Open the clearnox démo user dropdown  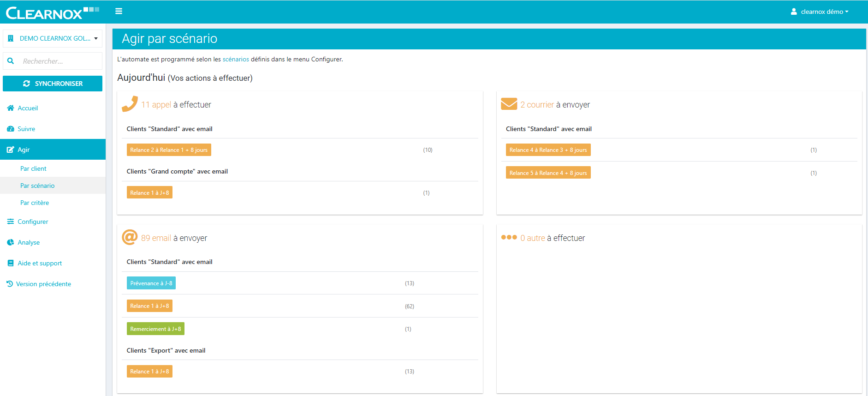pos(820,12)
